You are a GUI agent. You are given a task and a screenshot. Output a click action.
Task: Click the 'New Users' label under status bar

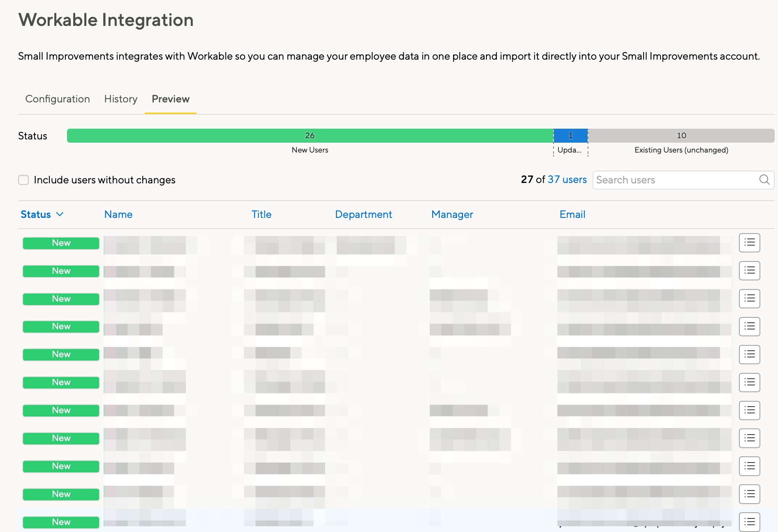pos(310,150)
